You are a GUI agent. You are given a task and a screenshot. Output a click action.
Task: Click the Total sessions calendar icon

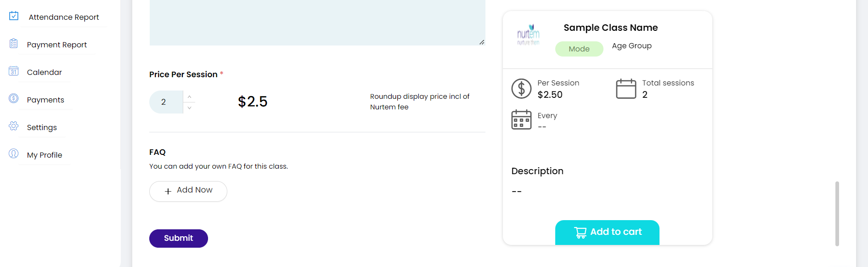tap(626, 89)
